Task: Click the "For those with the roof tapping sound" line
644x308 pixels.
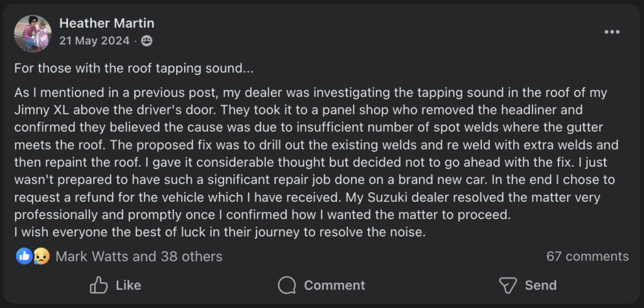Action: click(x=133, y=68)
